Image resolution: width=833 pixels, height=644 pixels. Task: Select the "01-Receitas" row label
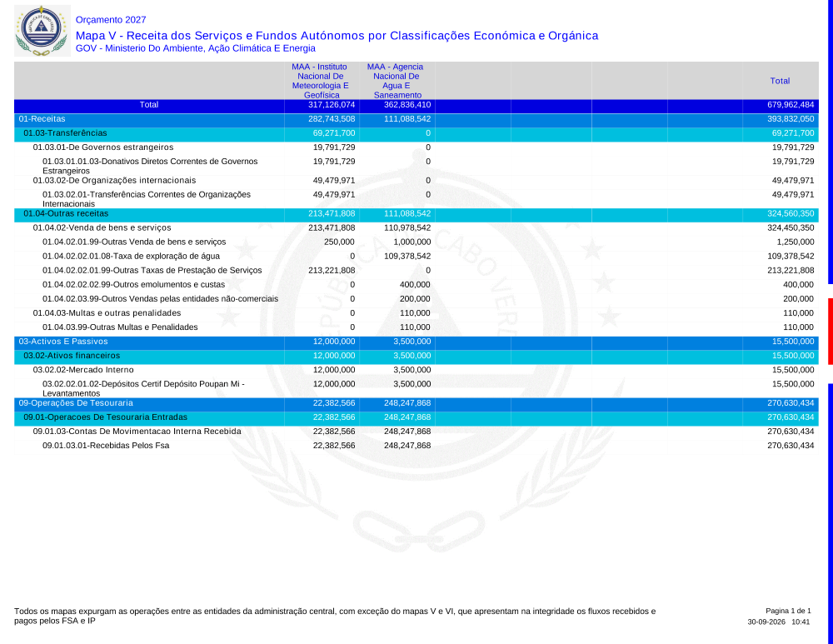[42, 119]
